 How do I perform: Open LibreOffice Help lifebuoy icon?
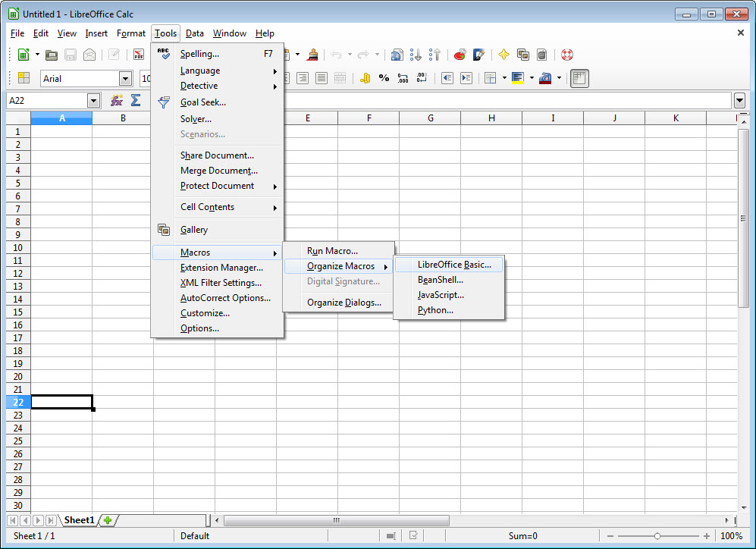pos(567,55)
